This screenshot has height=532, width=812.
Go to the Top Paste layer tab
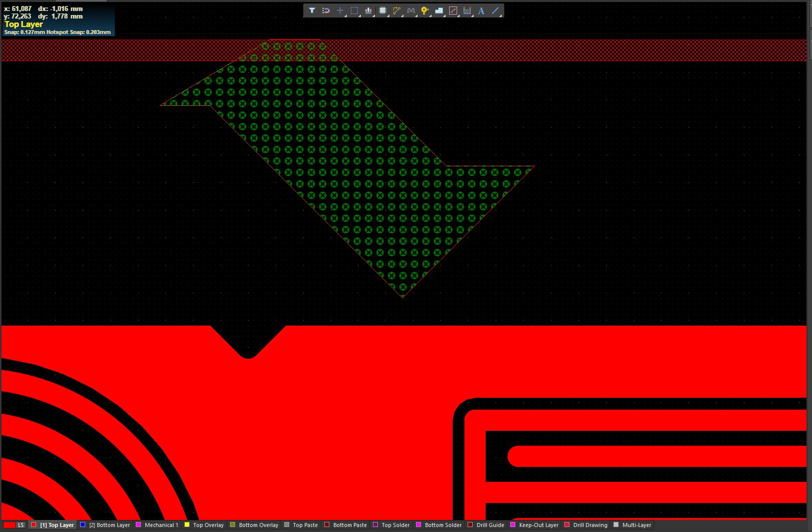point(301,525)
